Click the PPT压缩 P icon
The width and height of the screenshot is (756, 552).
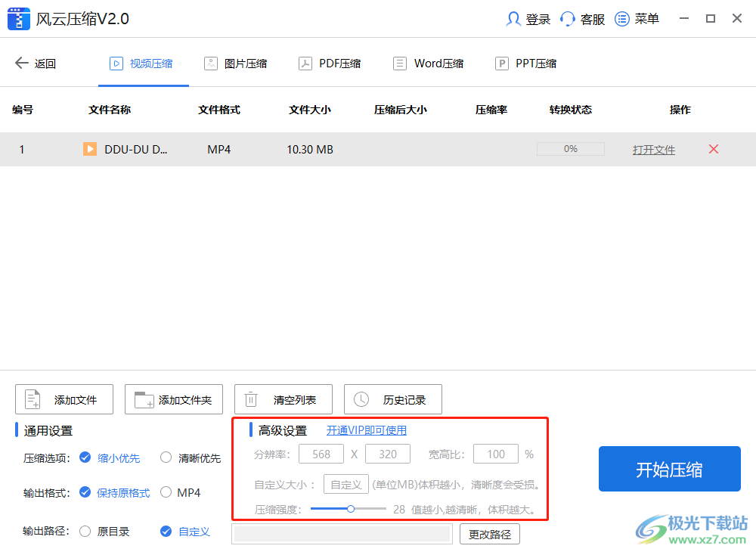click(x=502, y=64)
